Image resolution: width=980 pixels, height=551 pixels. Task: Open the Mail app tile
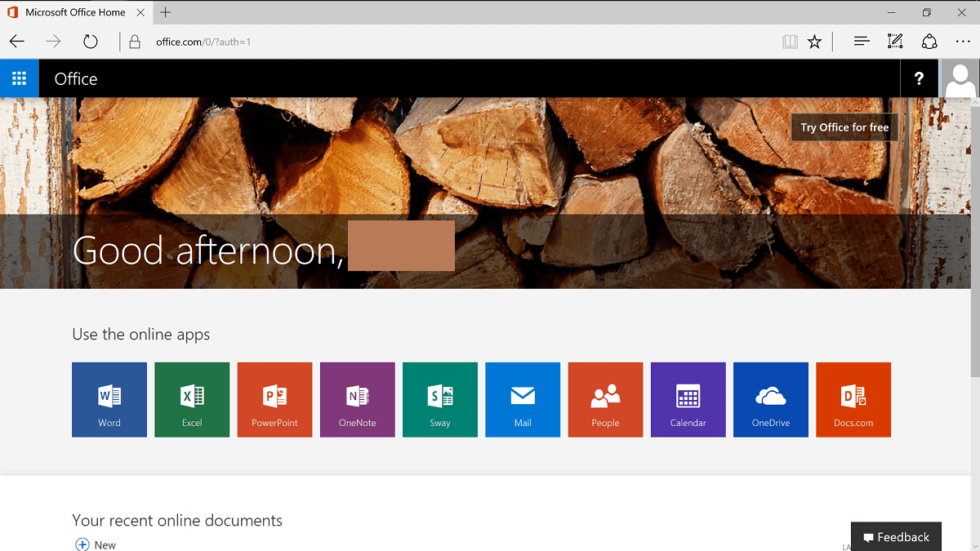click(x=523, y=400)
